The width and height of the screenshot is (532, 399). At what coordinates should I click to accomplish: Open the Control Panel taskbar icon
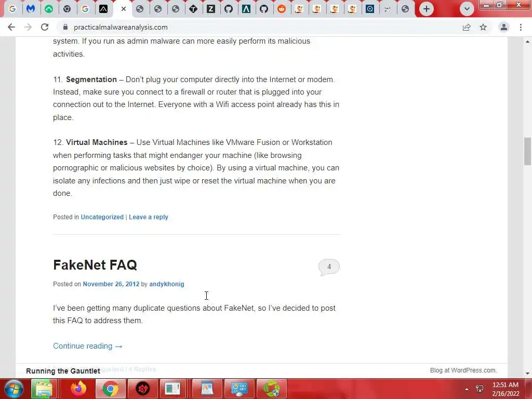[239, 389]
